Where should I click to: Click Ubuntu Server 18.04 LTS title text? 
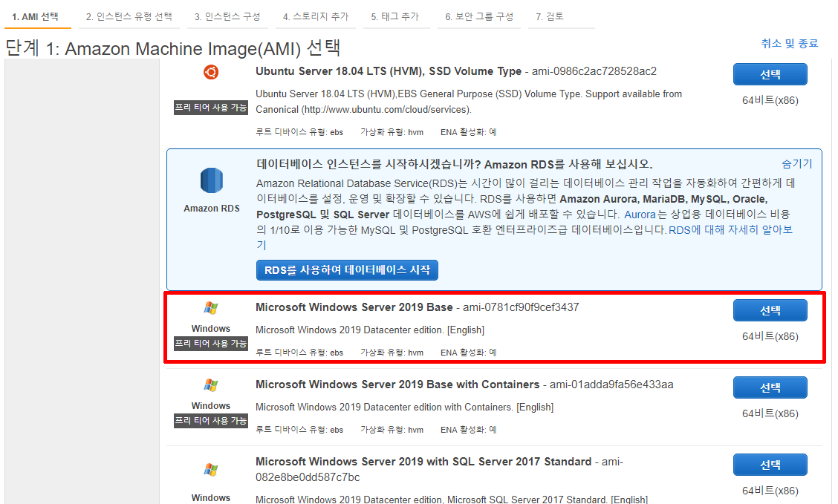click(389, 71)
